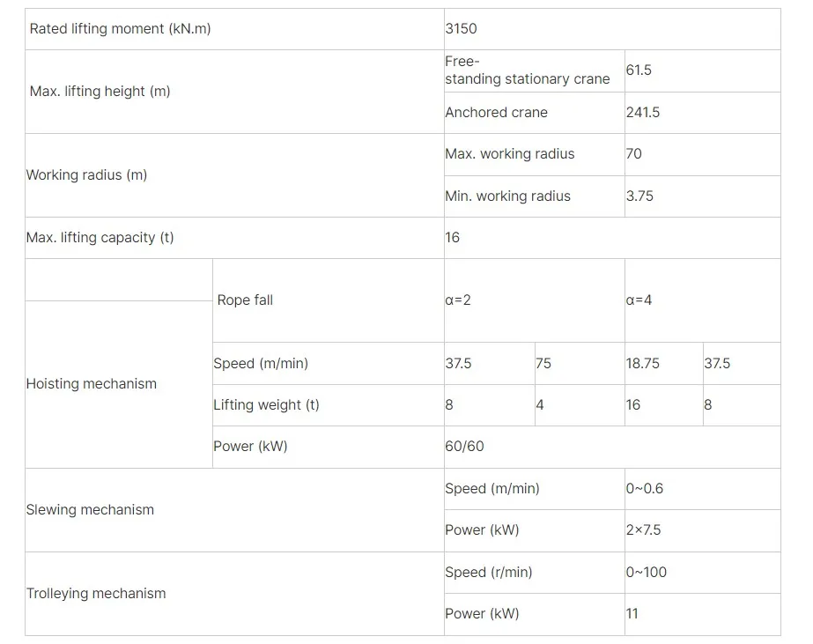Select the Max. lifting height (m) cell
The height and width of the screenshot is (644, 813).
click(100, 92)
